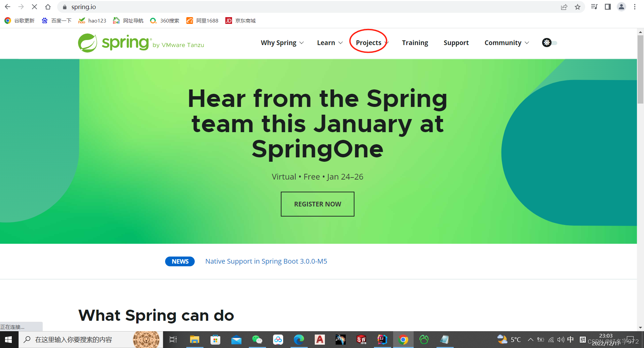Stop loading the page
The height and width of the screenshot is (348, 644).
34,7
